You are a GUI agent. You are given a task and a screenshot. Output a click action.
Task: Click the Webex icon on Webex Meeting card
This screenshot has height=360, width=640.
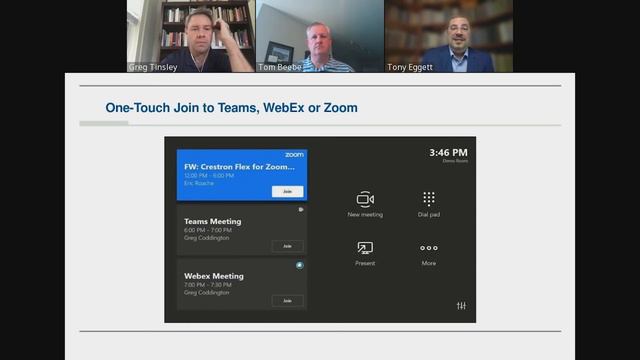click(x=300, y=265)
